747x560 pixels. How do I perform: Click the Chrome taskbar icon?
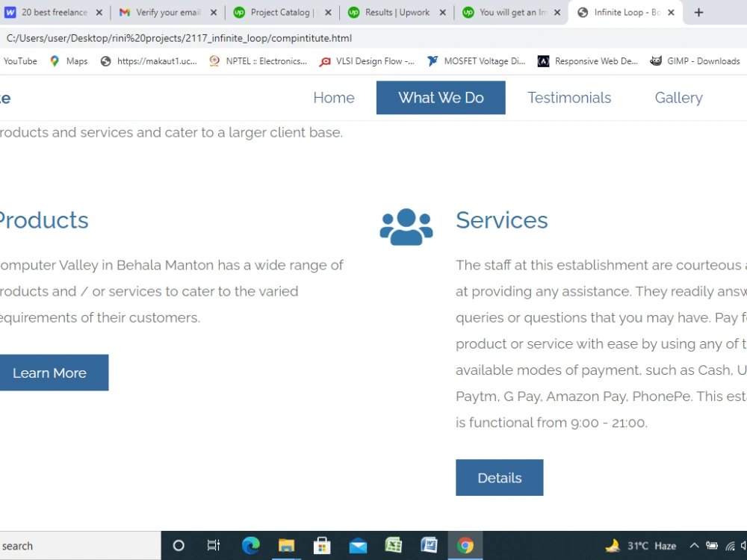[x=465, y=546]
